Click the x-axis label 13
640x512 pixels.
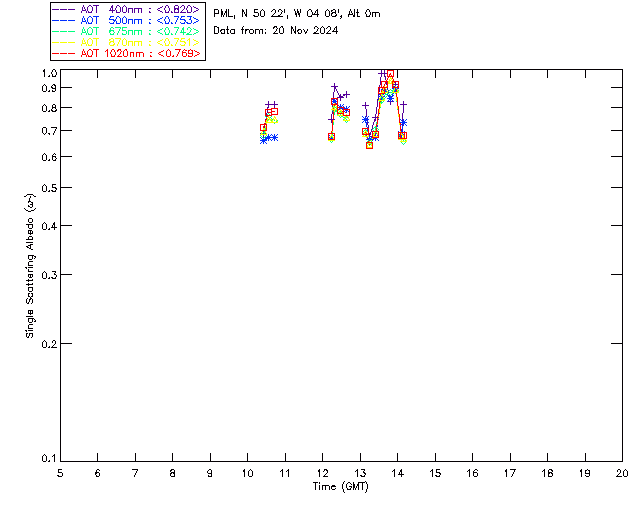360,473
